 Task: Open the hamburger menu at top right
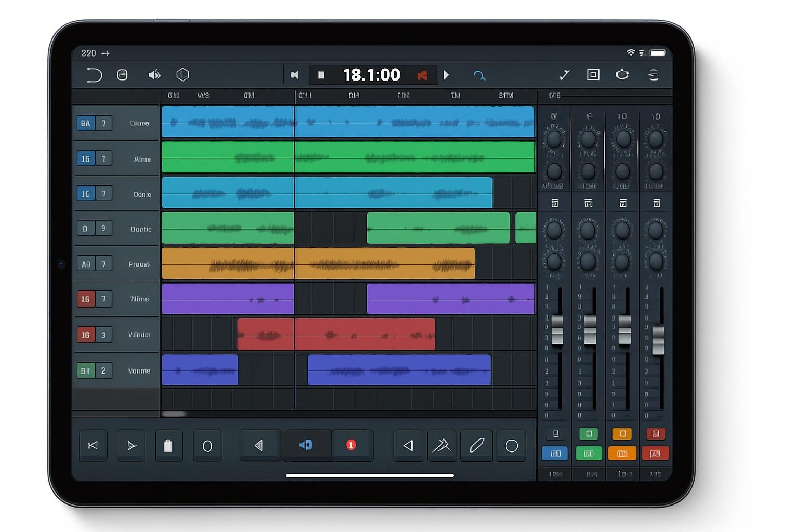(653, 75)
